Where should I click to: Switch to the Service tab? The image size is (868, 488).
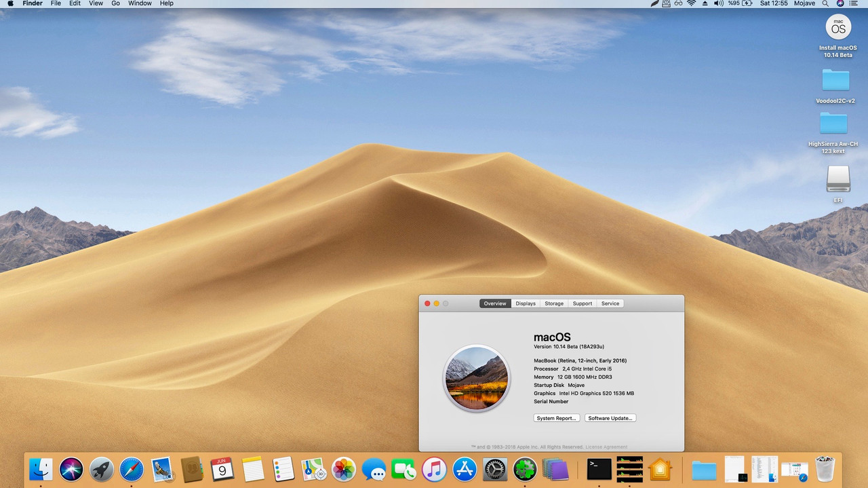pos(610,303)
